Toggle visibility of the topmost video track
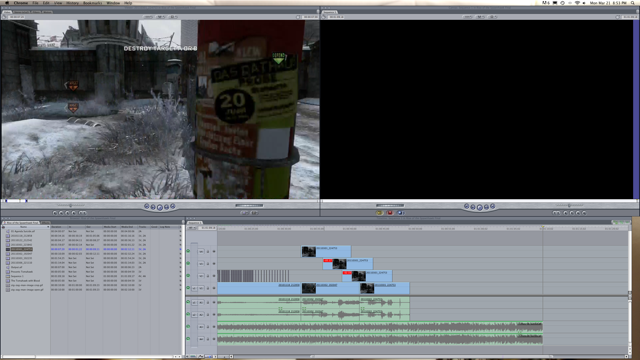The width and height of the screenshot is (640, 360). 189,251
